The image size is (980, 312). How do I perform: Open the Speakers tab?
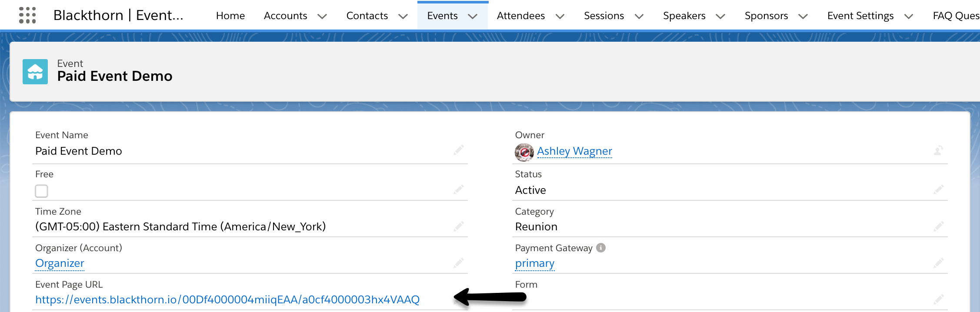(x=684, y=16)
